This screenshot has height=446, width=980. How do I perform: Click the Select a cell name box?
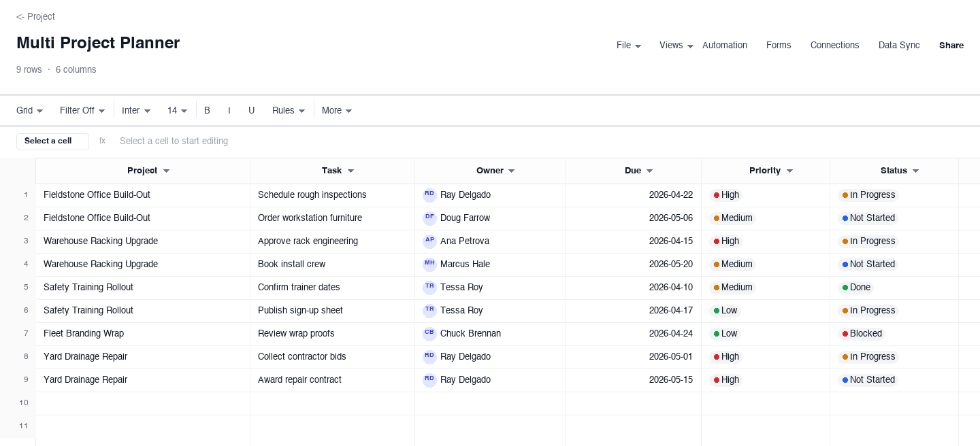[x=52, y=141]
